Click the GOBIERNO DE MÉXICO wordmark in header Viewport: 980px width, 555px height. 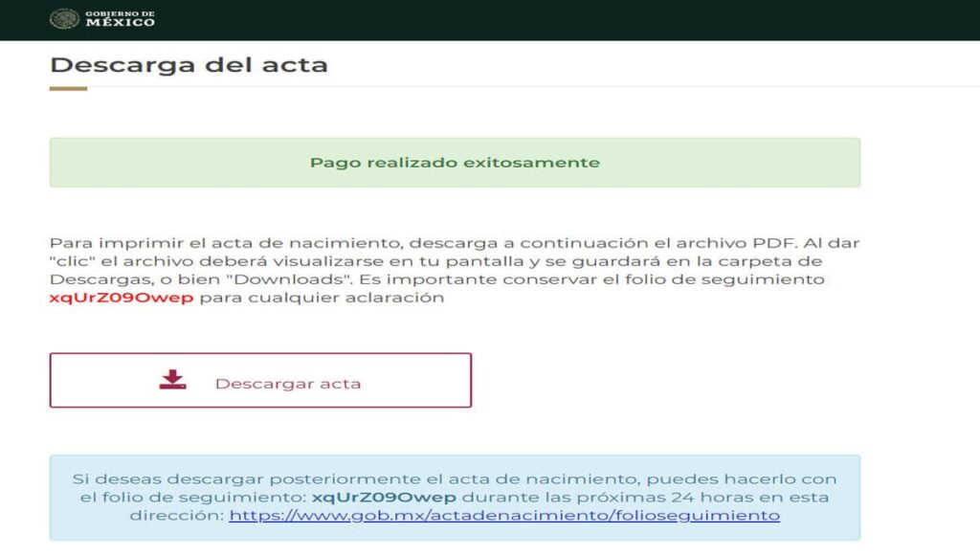pos(115,16)
